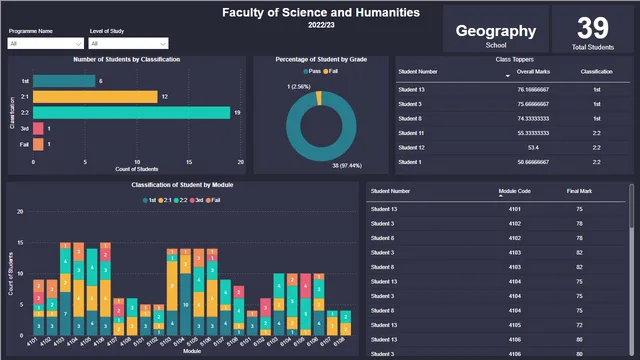
Task: Select the large Pass segment of donut
Action: pos(321,154)
